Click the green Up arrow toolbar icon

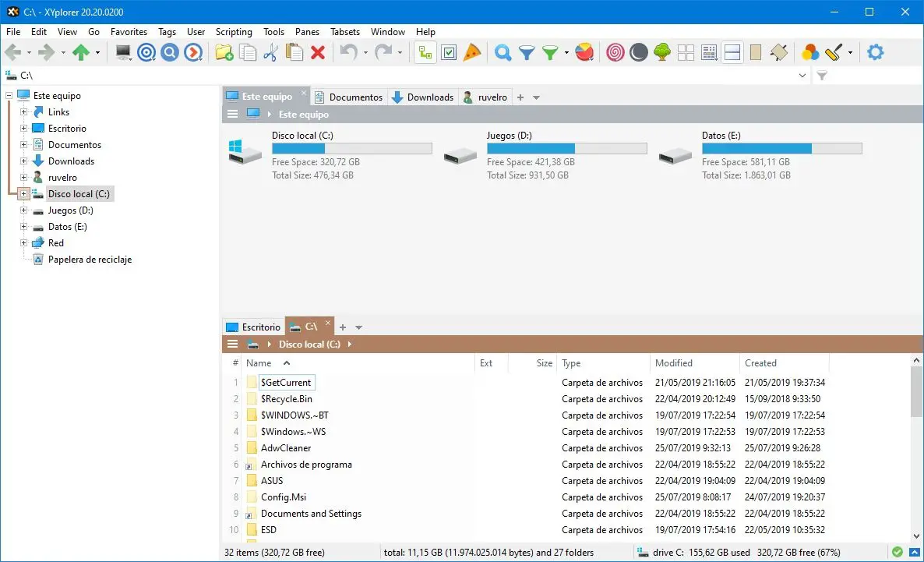tap(81, 52)
